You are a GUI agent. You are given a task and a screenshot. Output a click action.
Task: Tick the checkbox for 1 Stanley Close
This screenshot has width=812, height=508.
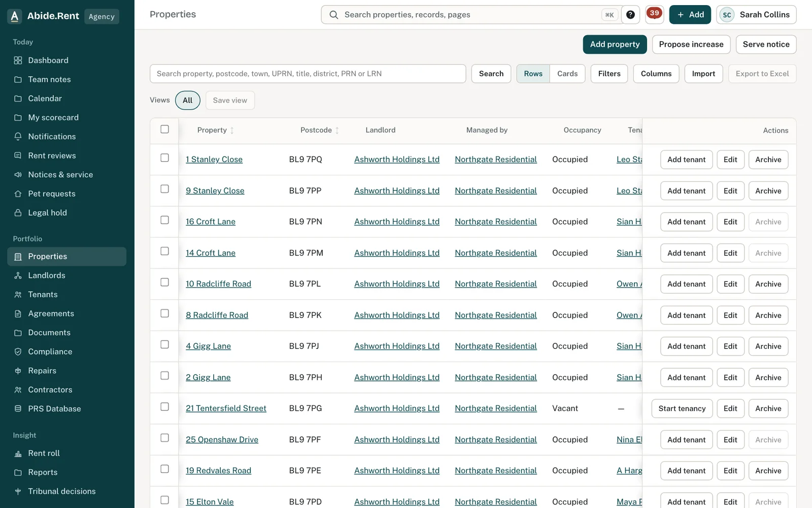164,158
